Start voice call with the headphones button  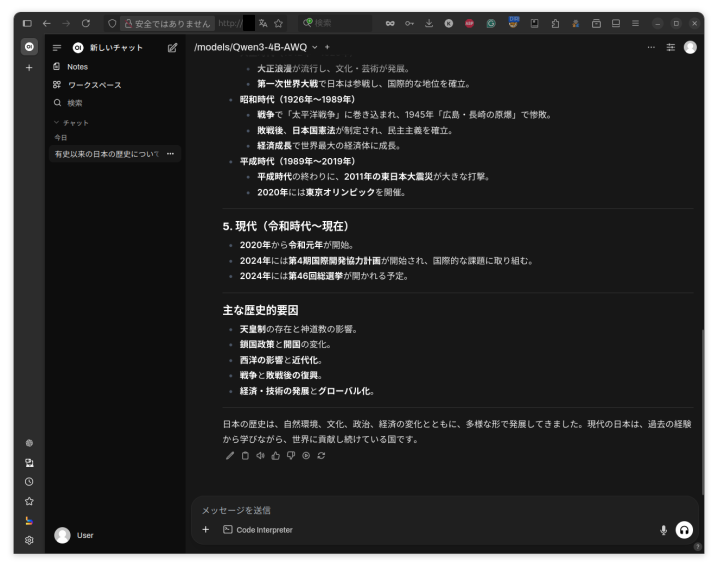click(684, 530)
